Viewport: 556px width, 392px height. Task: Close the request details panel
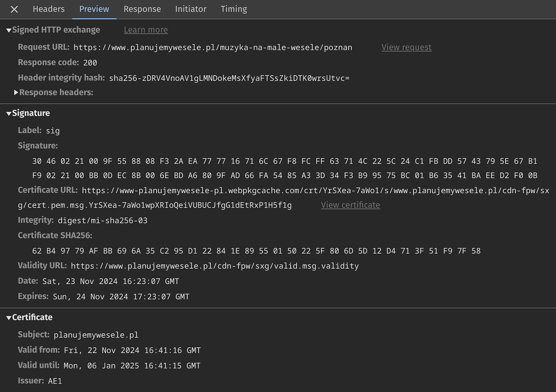coord(14,9)
